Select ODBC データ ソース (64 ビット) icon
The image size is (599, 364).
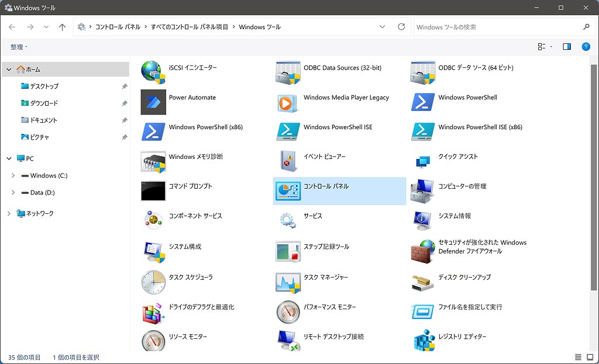point(422,72)
